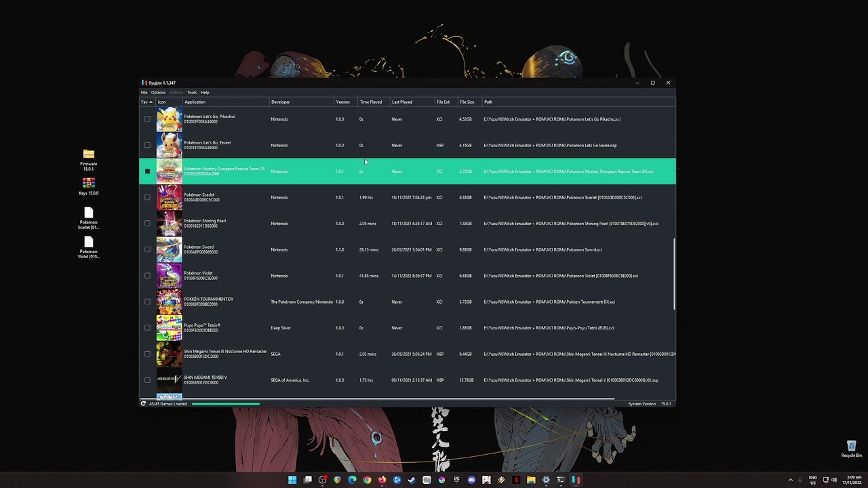Click the 'Deep Silver' developer cell
The height and width of the screenshot is (488, 868).
coord(281,328)
